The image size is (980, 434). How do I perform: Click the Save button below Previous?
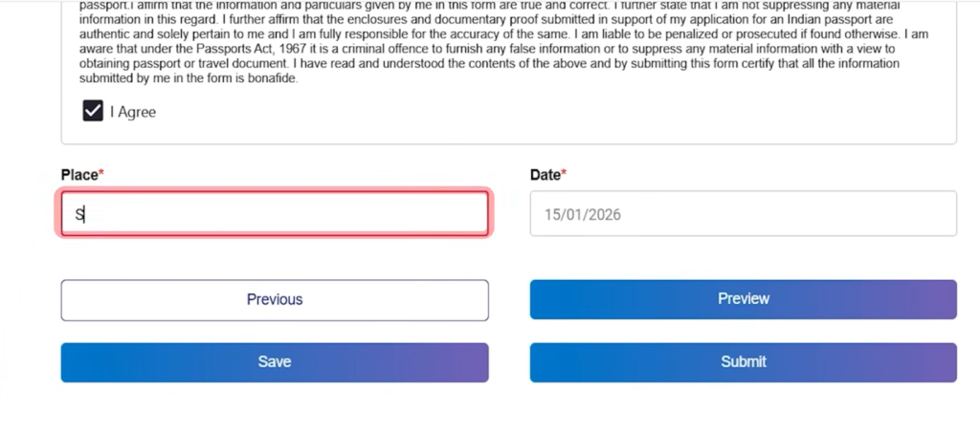click(x=275, y=362)
